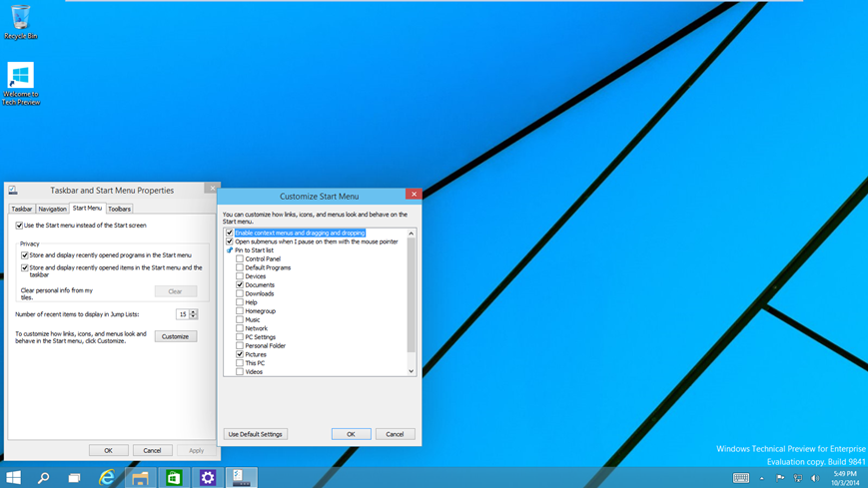This screenshot has width=868, height=488.
Task: Uncheck the Pictures pin option
Action: tap(240, 354)
